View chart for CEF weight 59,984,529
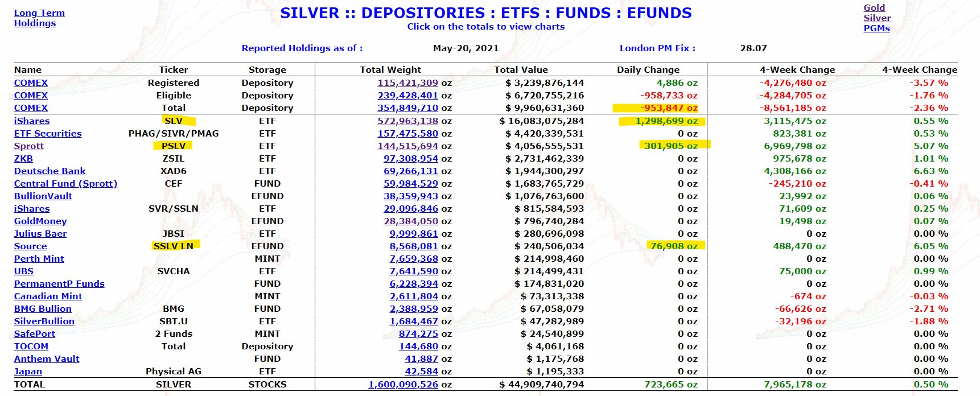Viewport: 980px width, 396px height. click(x=411, y=184)
